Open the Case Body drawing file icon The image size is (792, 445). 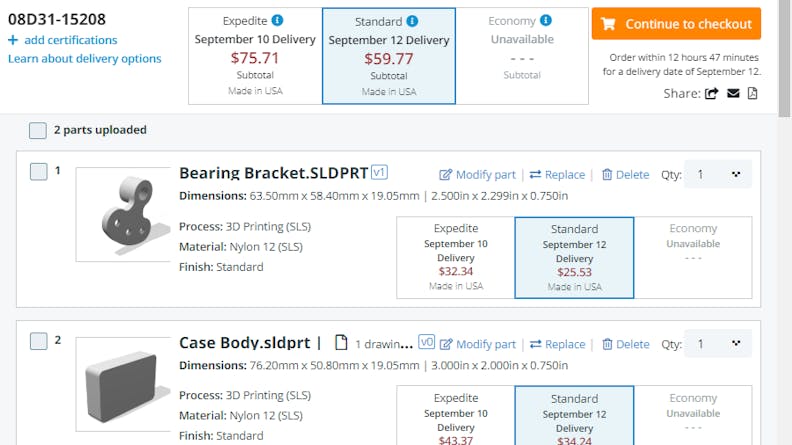[x=340, y=342]
